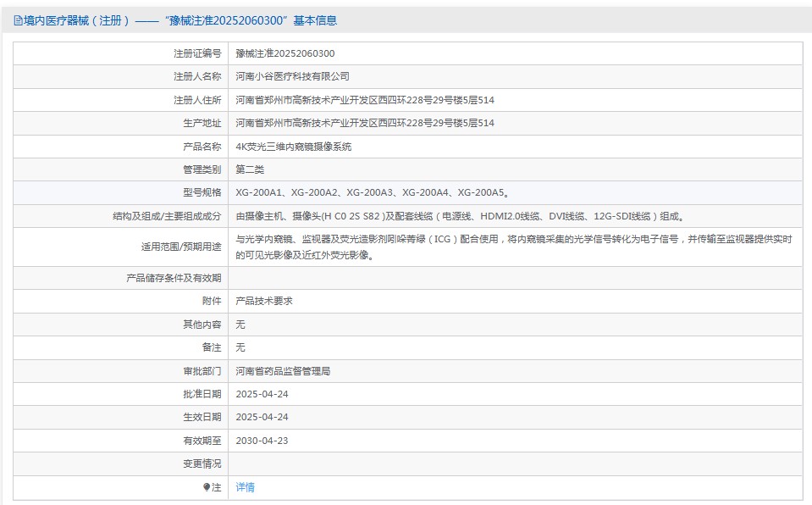The image size is (812, 505).
Task: Click the 无 value in 备注 row
Action: tap(240, 347)
